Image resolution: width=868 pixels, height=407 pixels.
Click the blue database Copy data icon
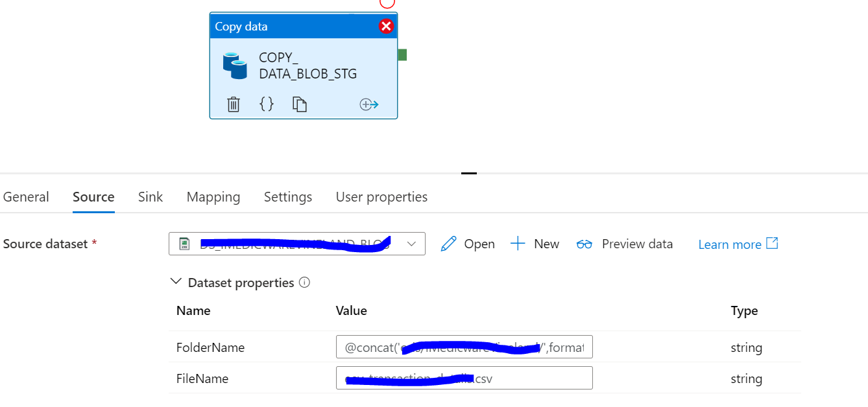[235, 66]
